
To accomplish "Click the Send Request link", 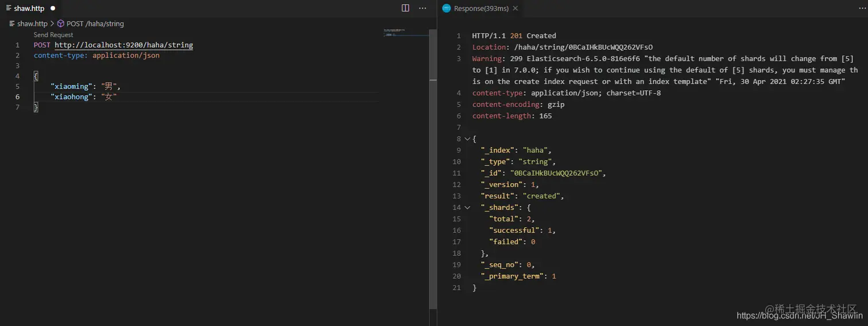I will coord(53,35).
